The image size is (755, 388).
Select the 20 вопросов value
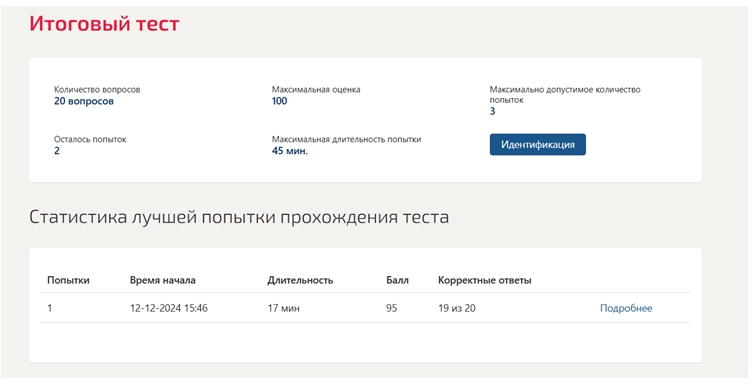click(84, 101)
